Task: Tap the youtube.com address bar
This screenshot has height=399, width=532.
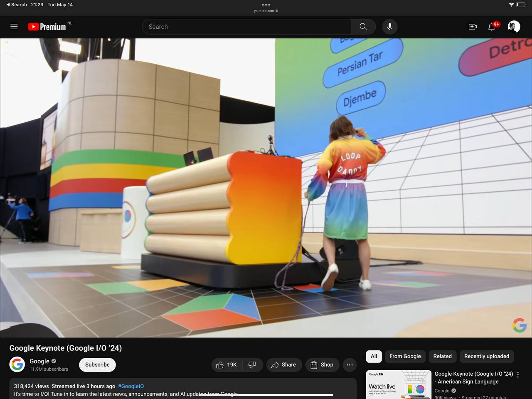Action: pos(266,11)
